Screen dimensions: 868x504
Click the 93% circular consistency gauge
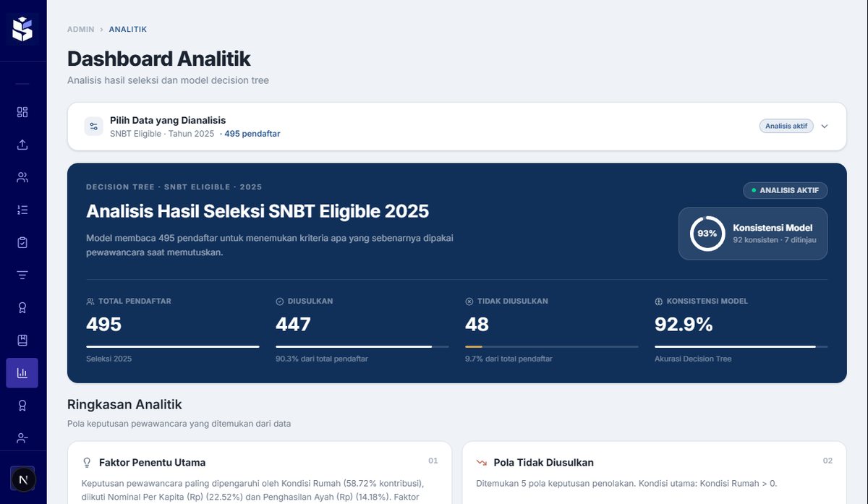click(707, 234)
